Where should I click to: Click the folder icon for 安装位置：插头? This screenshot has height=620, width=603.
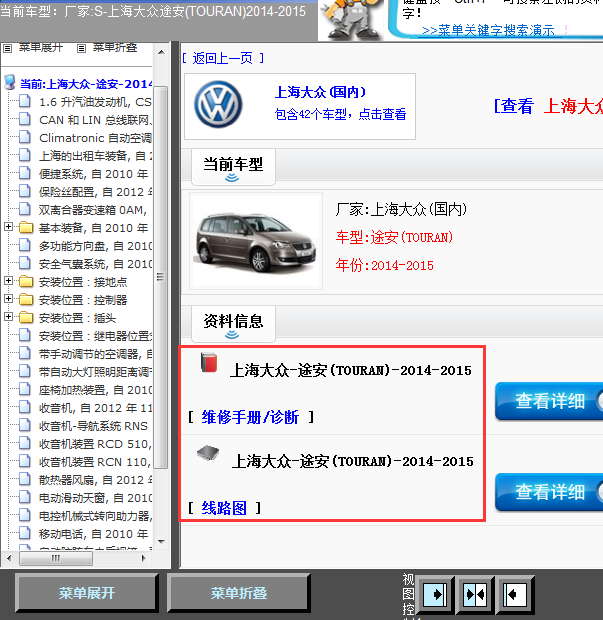(x=26, y=318)
